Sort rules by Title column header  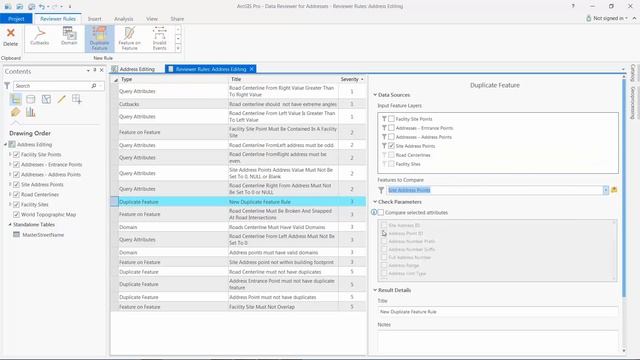[x=283, y=79]
